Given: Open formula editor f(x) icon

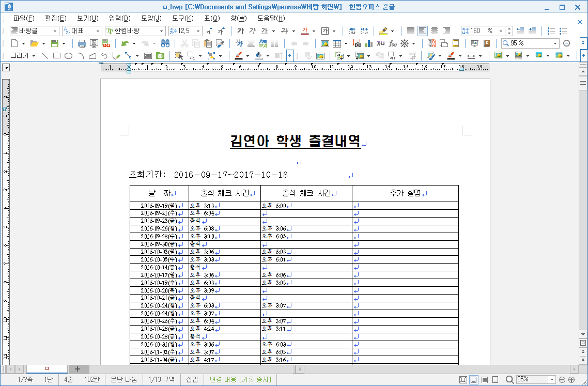Looking at the screenshot, I should coord(393,43).
